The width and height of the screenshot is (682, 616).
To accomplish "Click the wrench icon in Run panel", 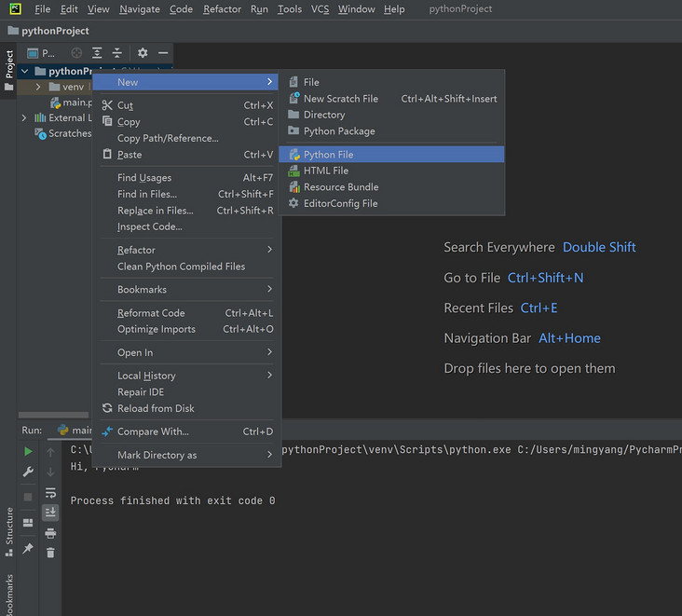I will (28, 472).
